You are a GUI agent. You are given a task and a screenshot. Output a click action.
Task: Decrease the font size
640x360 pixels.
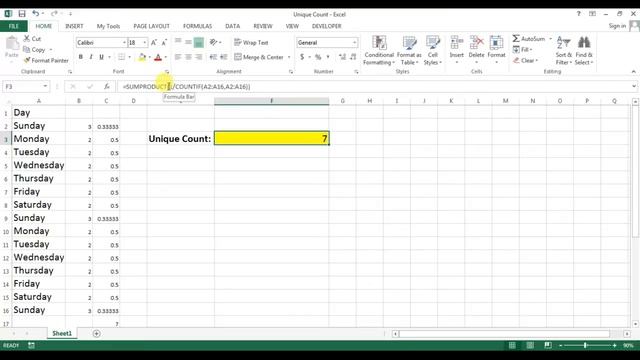coord(164,42)
